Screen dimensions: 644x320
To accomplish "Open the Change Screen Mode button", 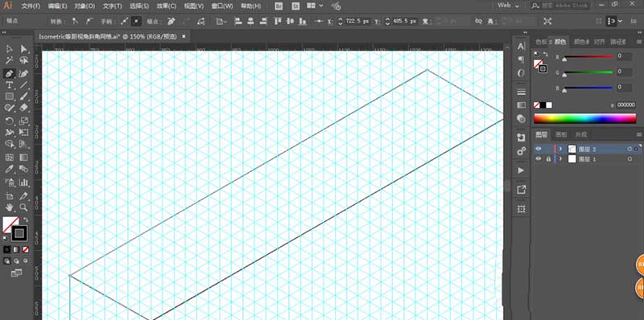I will 16,273.
